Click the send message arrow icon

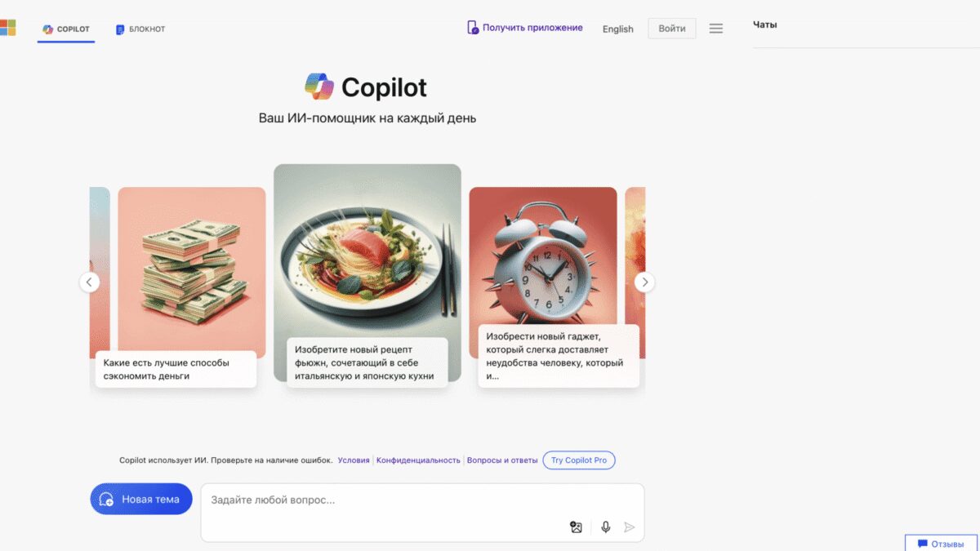(x=629, y=527)
